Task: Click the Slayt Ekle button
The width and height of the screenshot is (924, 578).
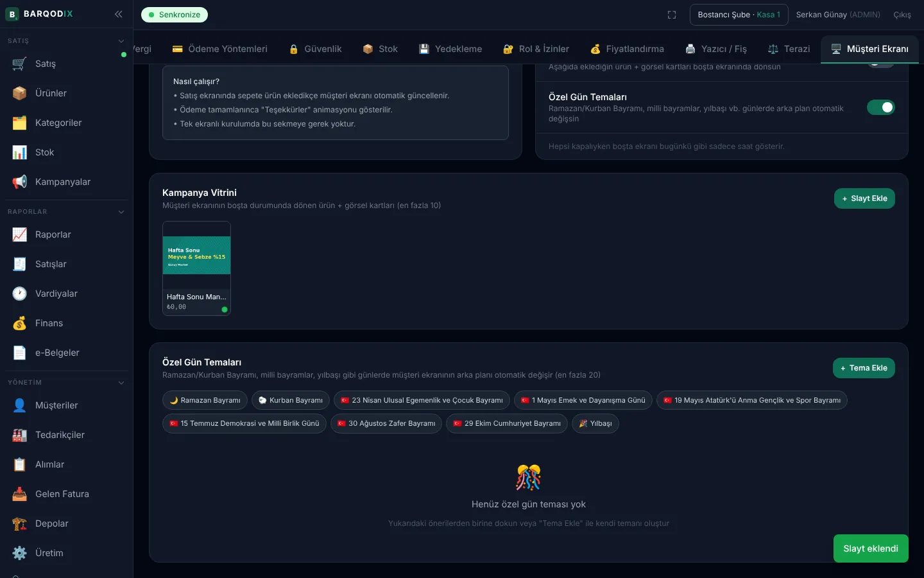Action: point(864,198)
